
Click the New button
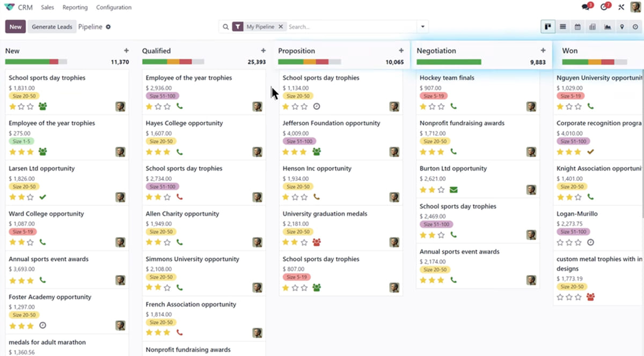point(16,27)
